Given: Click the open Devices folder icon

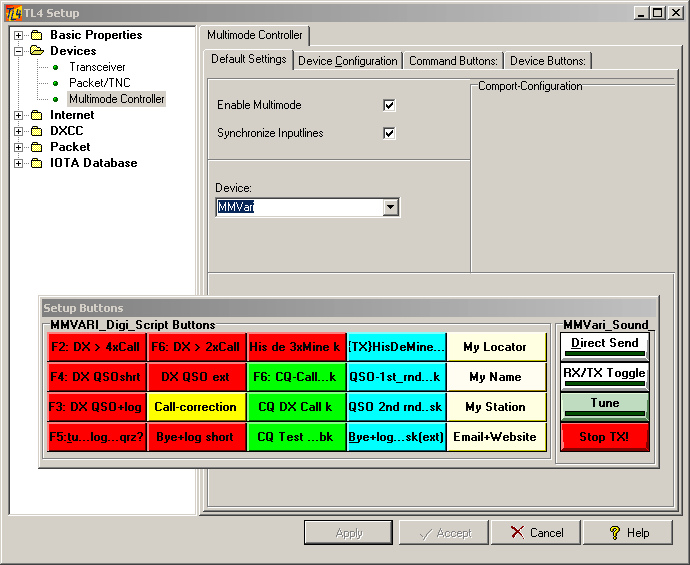Looking at the screenshot, I should point(37,51).
